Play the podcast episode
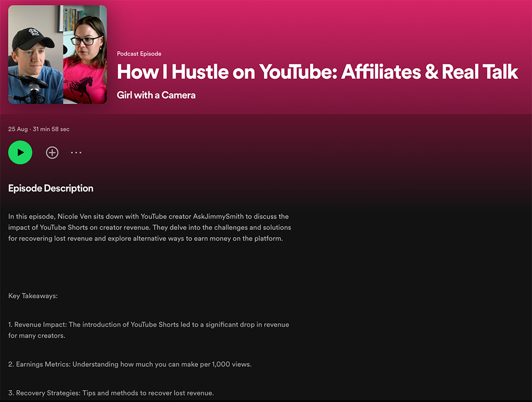 click(x=20, y=152)
